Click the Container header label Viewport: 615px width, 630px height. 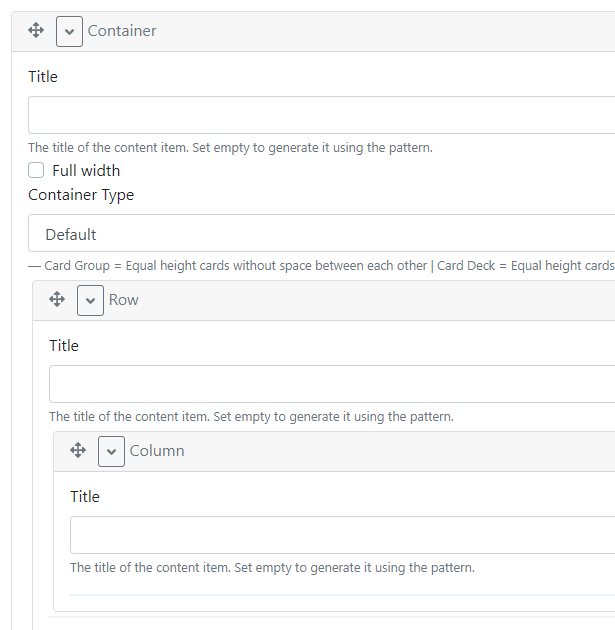tap(122, 31)
